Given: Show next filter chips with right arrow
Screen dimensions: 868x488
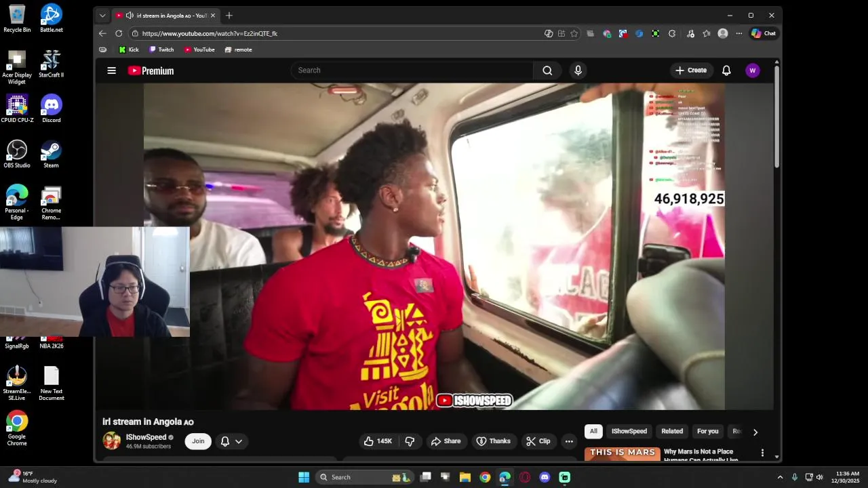Looking at the screenshot, I should [x=755, y=432].
